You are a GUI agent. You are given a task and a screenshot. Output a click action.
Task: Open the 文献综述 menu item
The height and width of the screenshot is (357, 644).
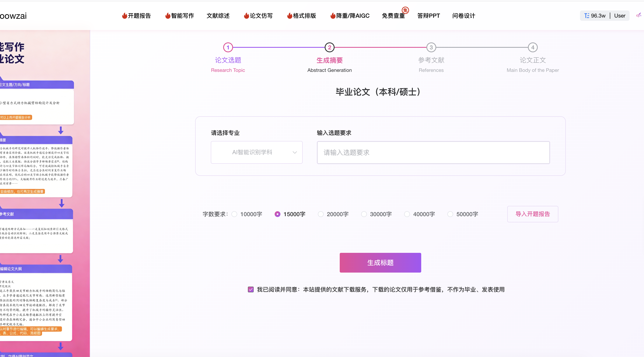click(218, 15)
